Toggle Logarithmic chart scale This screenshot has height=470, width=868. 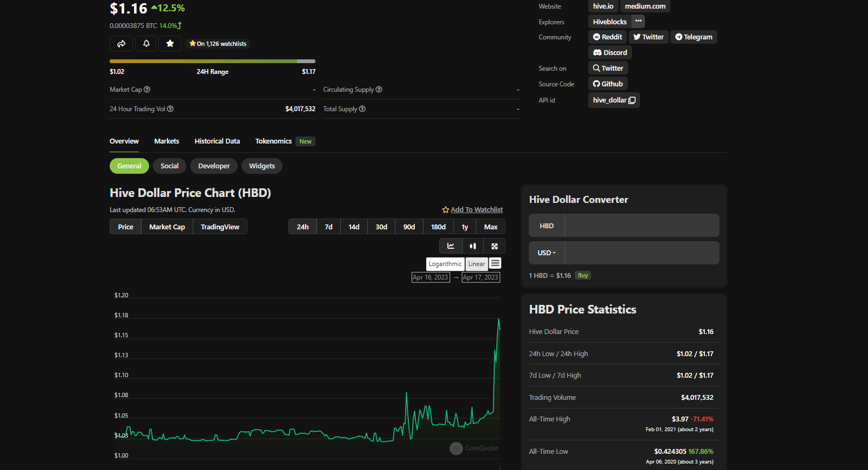[445, 264]
